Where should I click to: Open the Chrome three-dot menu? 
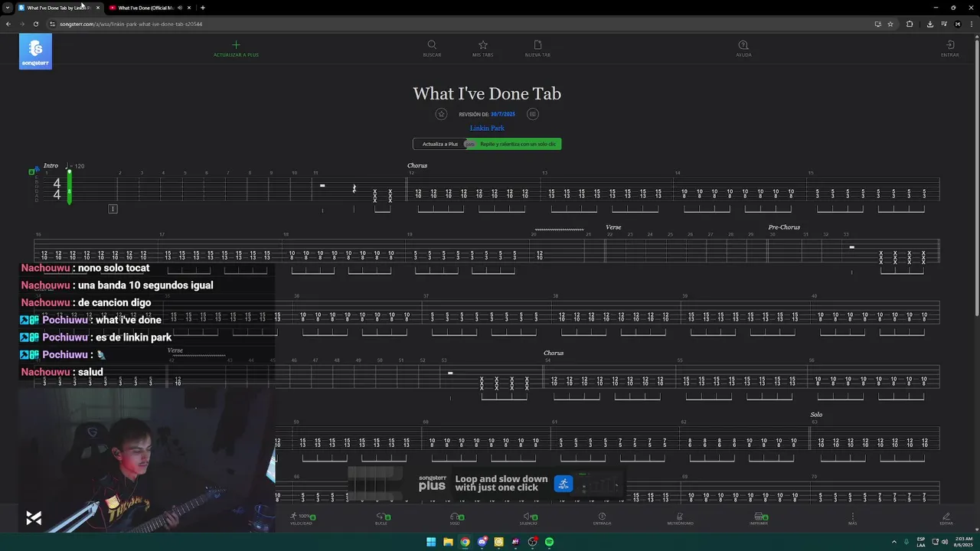click(x=971, y=24)
